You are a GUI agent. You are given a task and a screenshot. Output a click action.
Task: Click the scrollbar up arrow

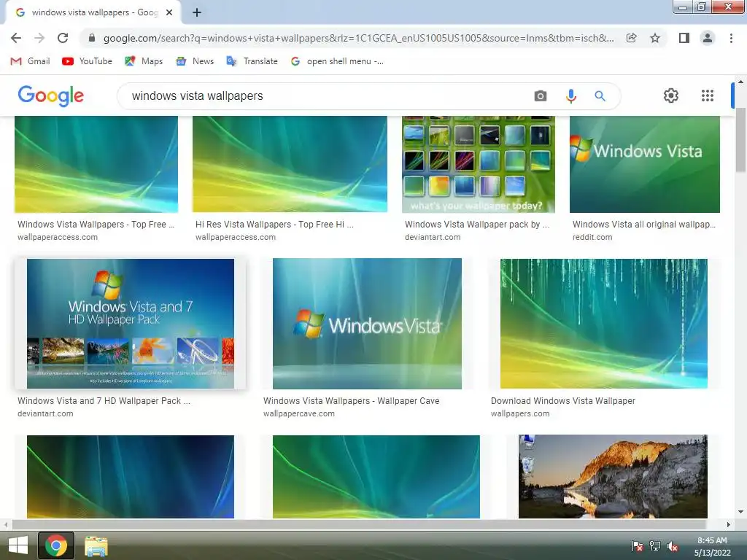[x=741, y=82]
